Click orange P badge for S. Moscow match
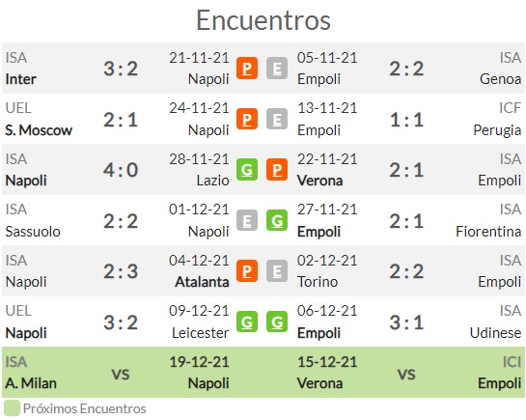This screenshot has width=526, height=420. [x=247, y=119]
